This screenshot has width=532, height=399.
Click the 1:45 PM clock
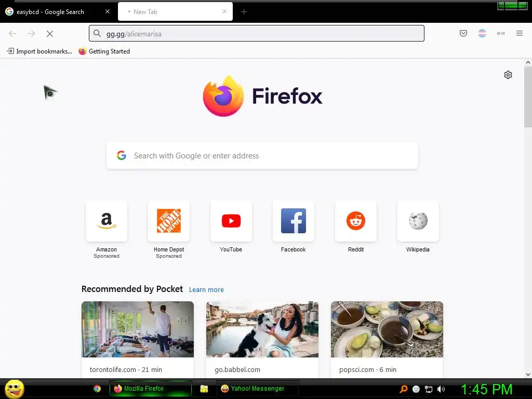click(x=486, y=389)
